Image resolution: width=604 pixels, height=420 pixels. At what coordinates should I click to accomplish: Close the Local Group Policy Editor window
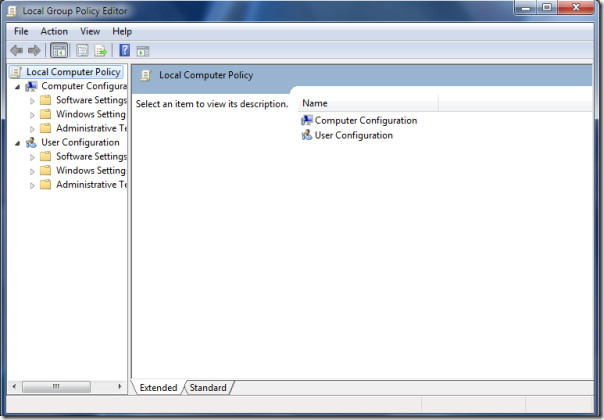(x=576, y=8)
